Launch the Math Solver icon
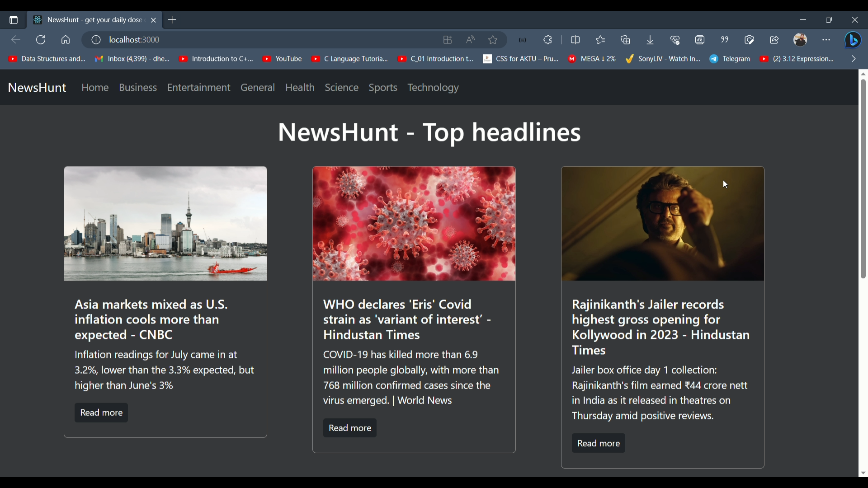Viewport: 868px width, 488px height. (x=700, y=40)
